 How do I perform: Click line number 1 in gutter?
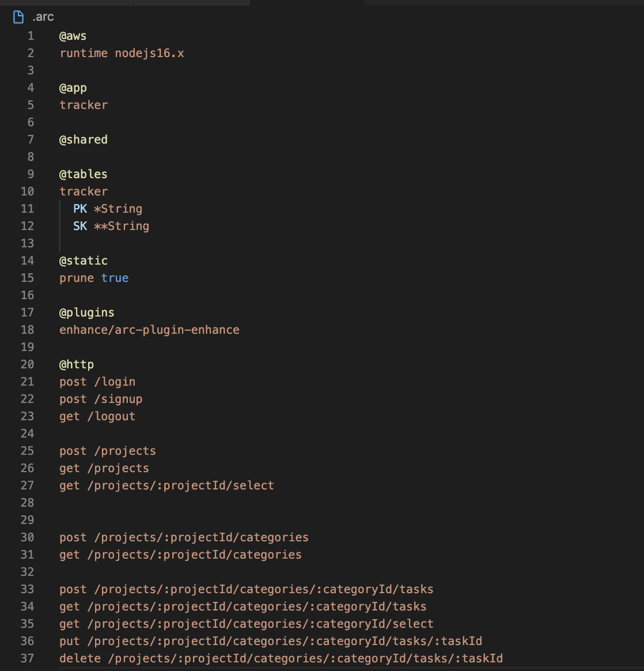coord(31,36)
